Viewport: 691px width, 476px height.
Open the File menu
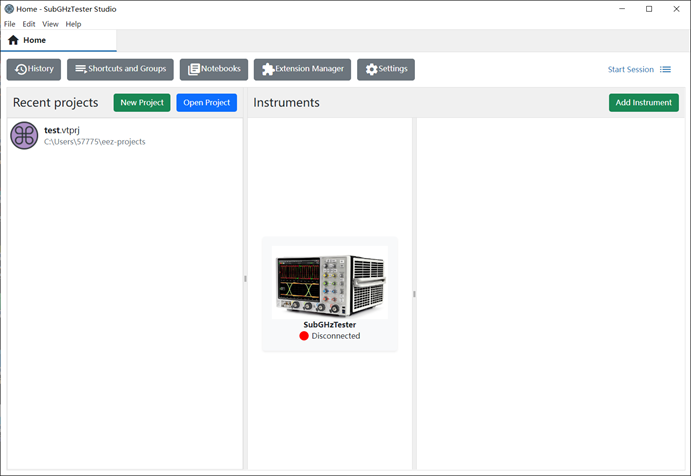(x=9, y=24)
